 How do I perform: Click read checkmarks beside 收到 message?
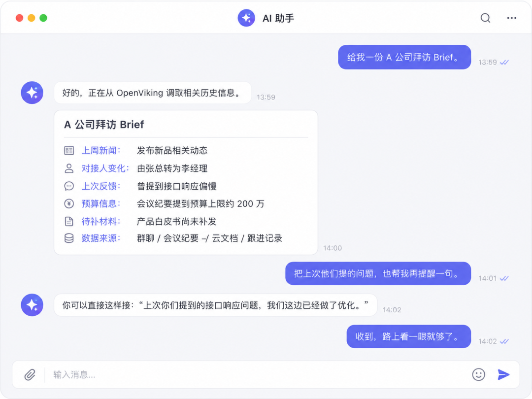(504, 342)
